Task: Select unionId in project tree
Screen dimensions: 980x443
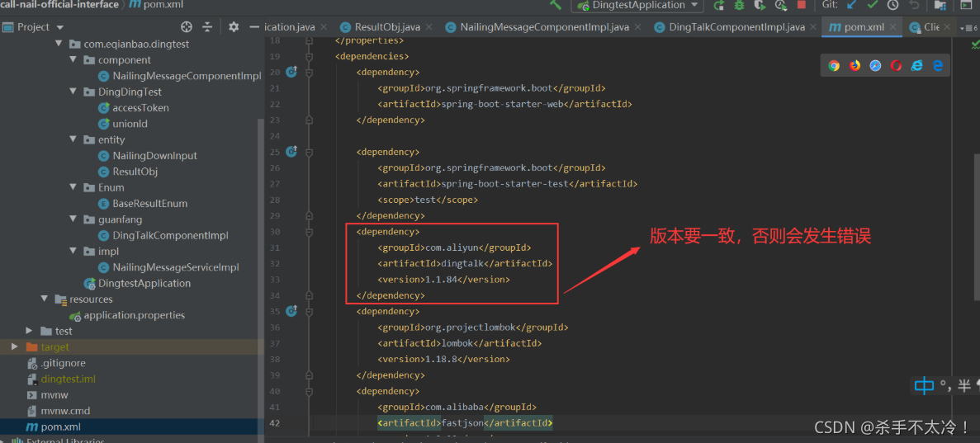Action: [x=130, y=124]
